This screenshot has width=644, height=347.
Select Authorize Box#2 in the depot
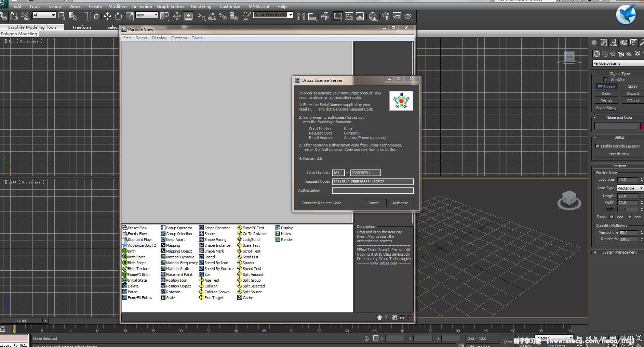[x=139, y=245]
